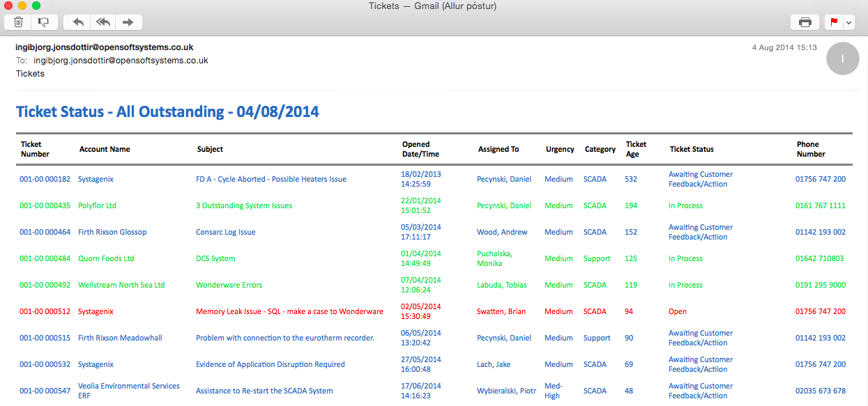Click phone number 01642 710803
The height and width of the screenshot is (406, 868).
click(820, 258)
